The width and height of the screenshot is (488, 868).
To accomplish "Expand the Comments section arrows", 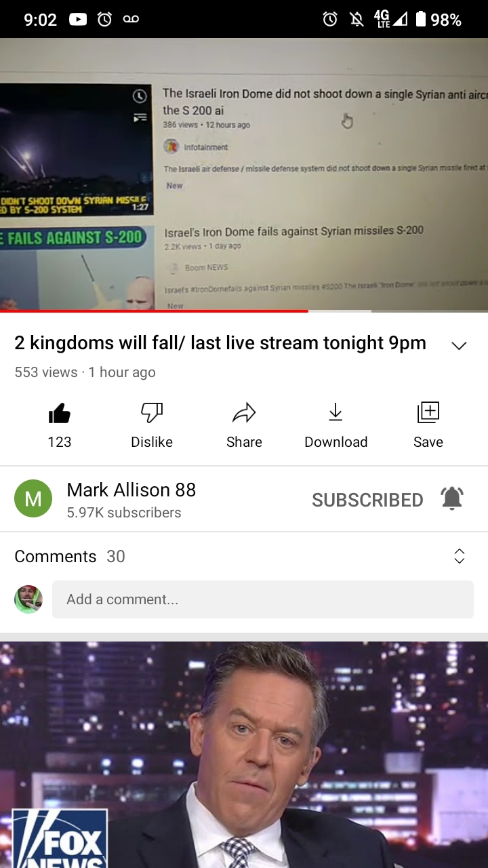I will click(459, 556).
